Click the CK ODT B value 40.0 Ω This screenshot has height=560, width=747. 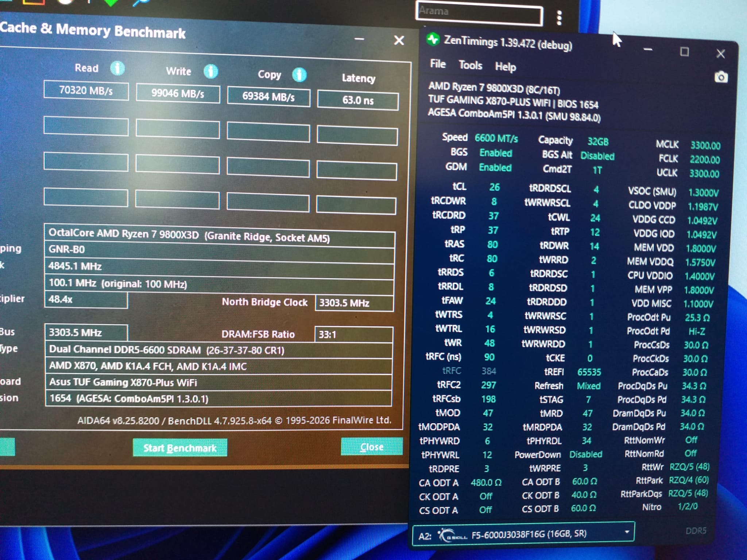pos(584,495)
